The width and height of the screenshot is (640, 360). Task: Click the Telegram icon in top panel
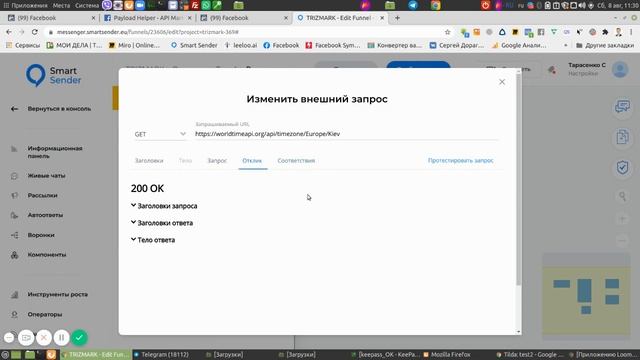pyautogui.click(x=413, y=5)
